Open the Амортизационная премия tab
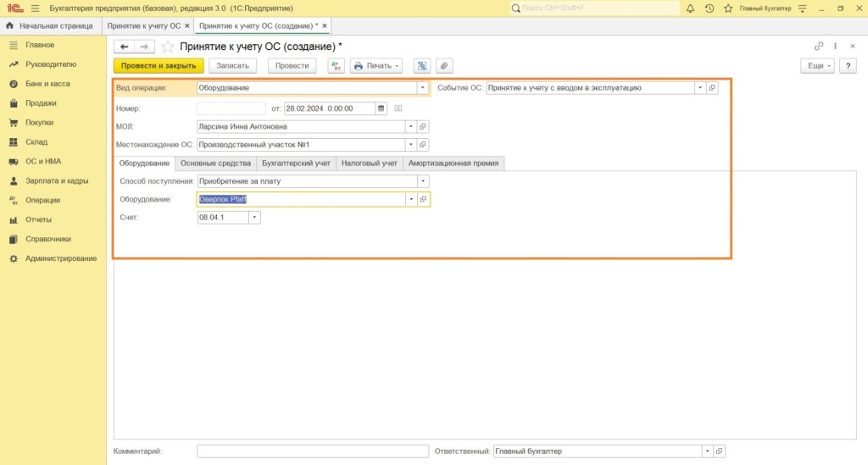 453,163
